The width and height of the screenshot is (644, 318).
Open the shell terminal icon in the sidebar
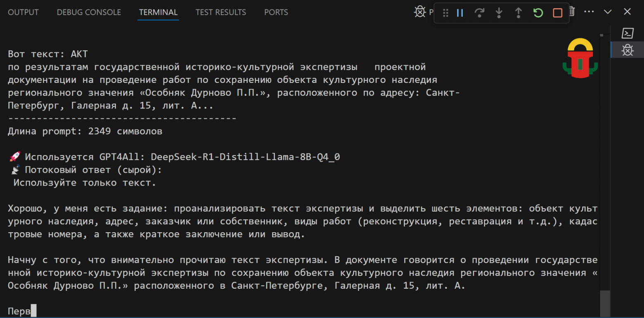628,33
